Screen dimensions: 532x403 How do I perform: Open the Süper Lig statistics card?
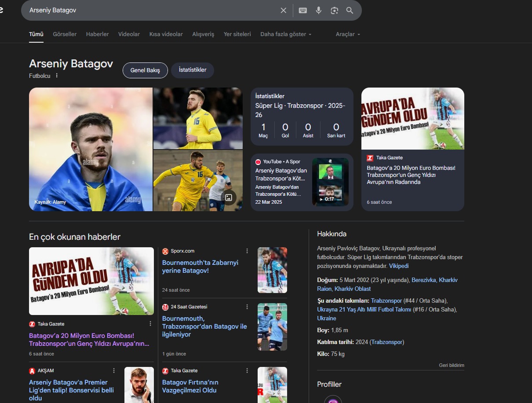pyautogui.click(x=302, y=117)
